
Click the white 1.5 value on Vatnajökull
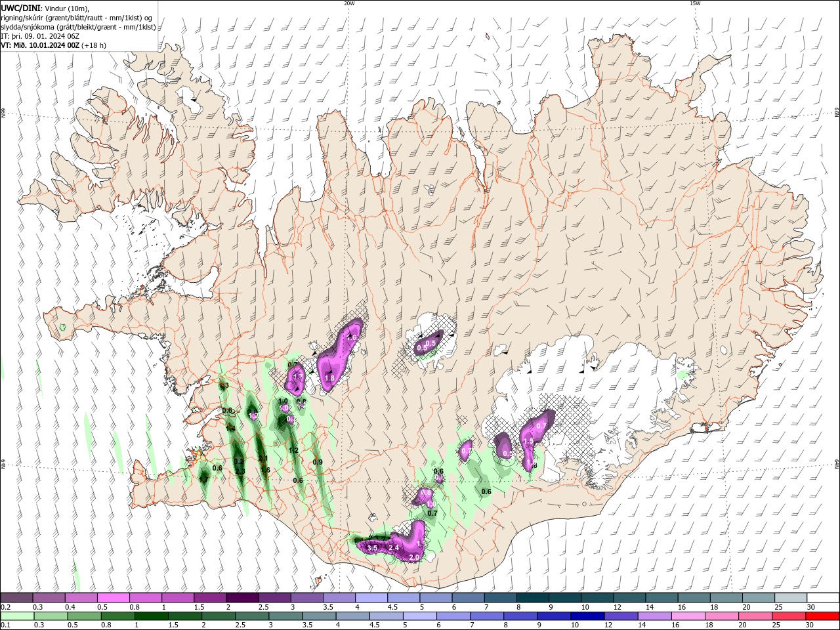tap(528, 442)
